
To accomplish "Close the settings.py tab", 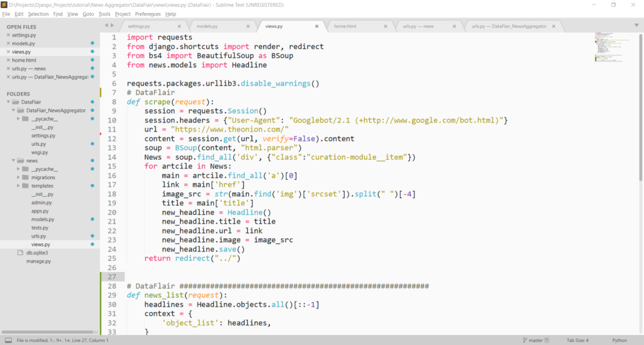I will tap(179, 26).
